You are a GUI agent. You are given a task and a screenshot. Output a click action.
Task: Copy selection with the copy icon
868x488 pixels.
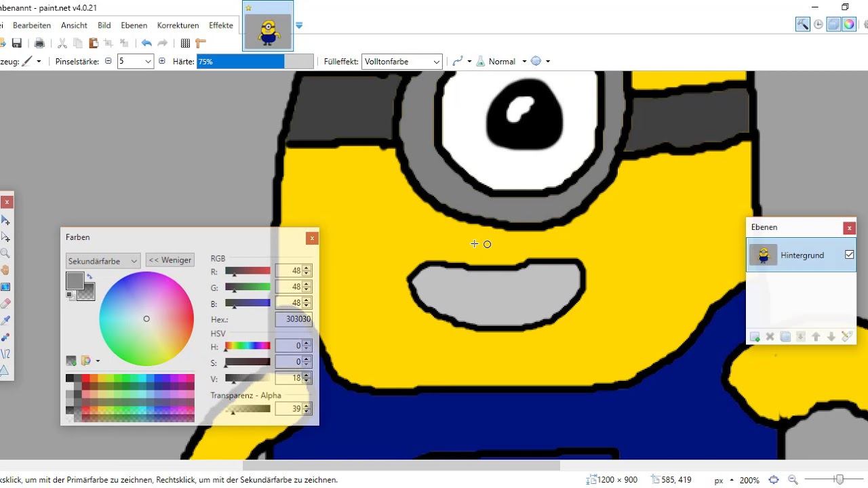(78, 43)
